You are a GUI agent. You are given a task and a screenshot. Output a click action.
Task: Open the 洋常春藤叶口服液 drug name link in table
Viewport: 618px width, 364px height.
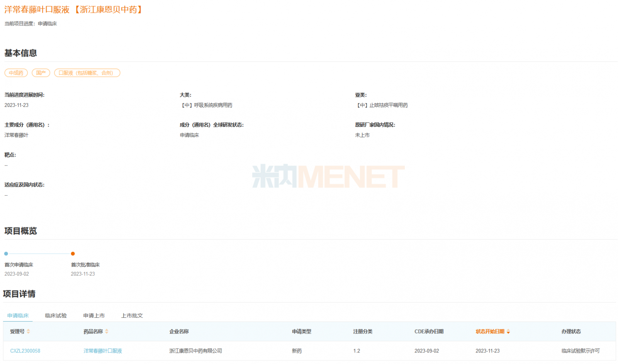point(103,351)
